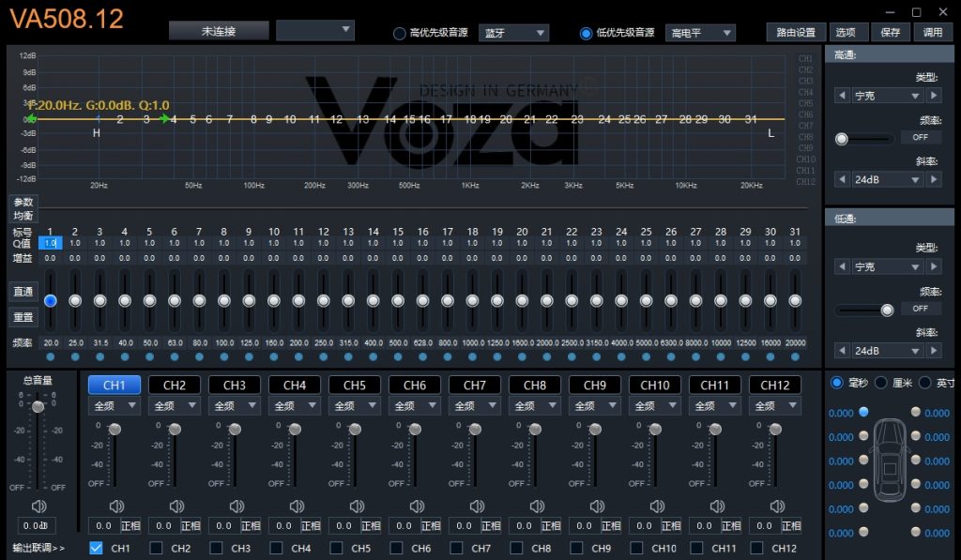Select the CH4 channel tab
This screenshot has height=560, width=961.
coord(294,385)
